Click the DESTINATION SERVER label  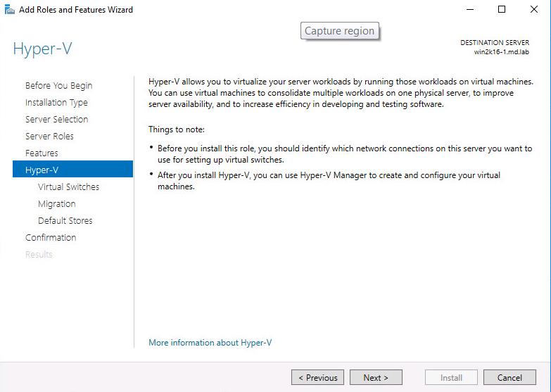coord(495,42)
